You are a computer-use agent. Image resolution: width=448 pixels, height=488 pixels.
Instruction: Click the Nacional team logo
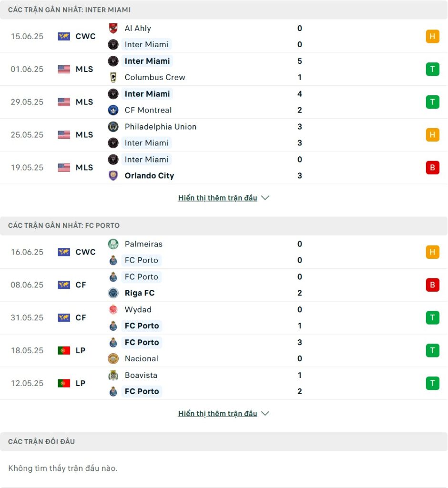coord(113,358)
